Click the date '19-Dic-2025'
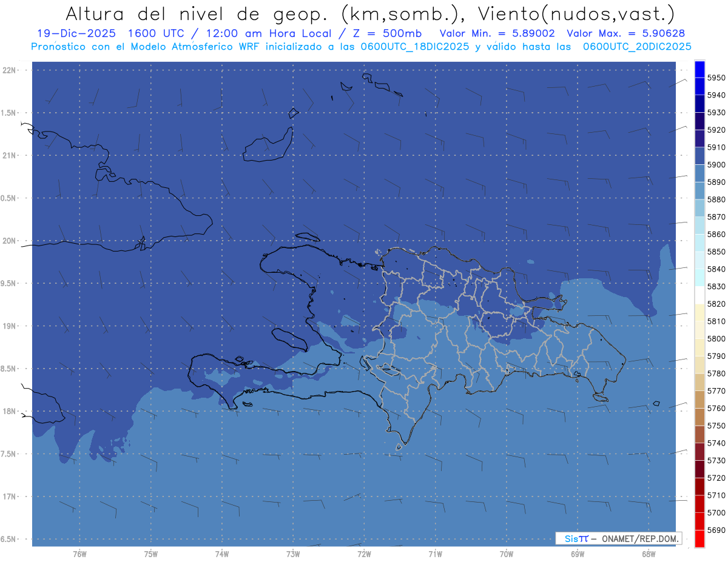 75,33
